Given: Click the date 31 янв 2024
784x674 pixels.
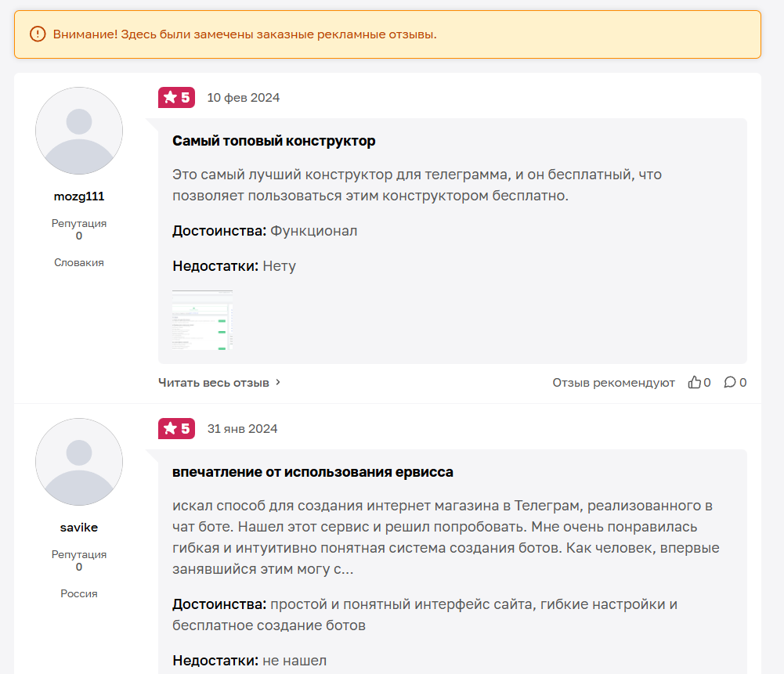Looking at the screenshot, I should click(242, 429).
